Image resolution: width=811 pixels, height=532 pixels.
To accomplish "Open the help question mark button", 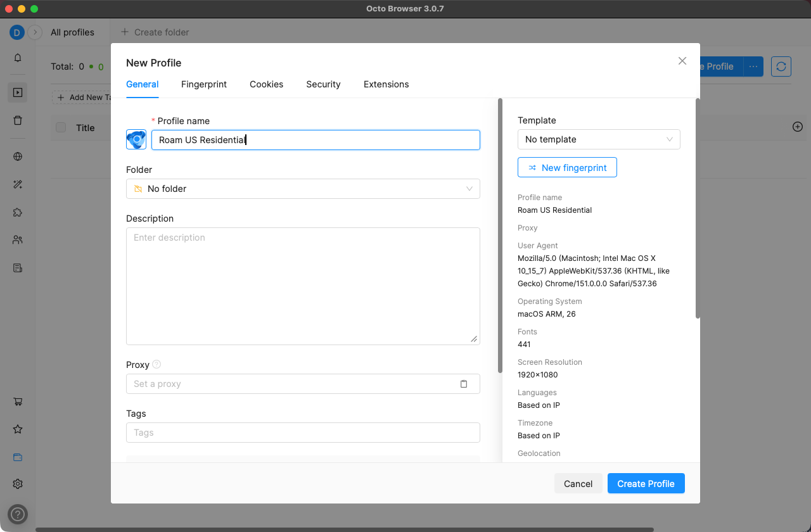I will coord(18,514).
